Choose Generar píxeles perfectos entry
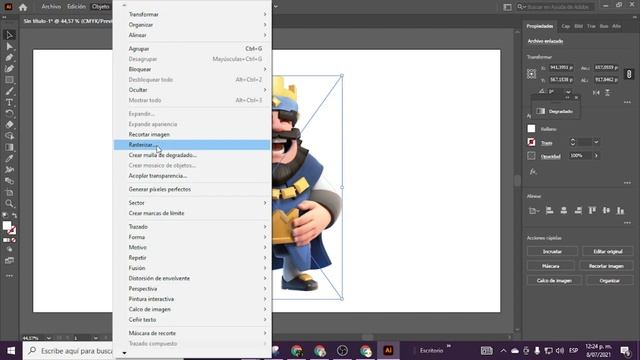The height and width of the screenshot is (360, 640). tap(192, 189)
